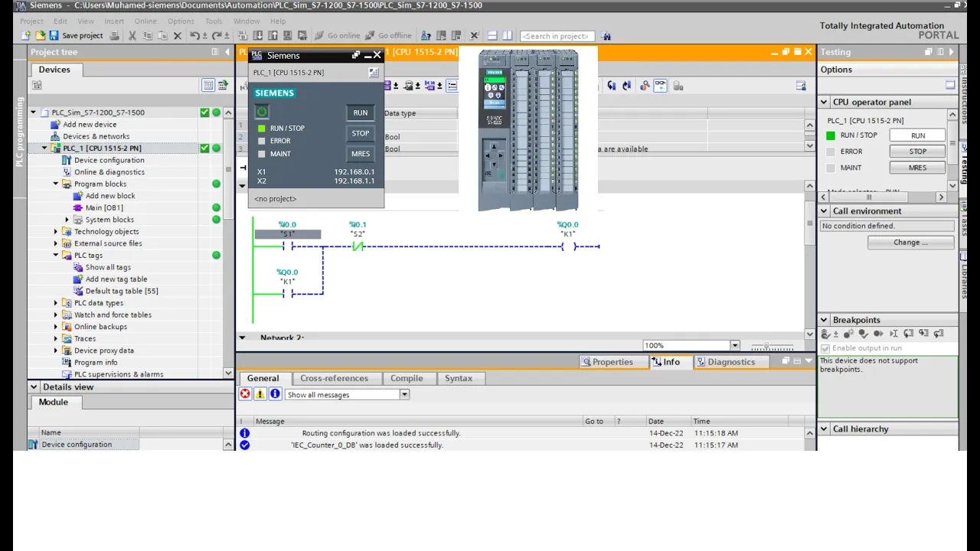
Task: Open the Project menu
Action: 31,21
